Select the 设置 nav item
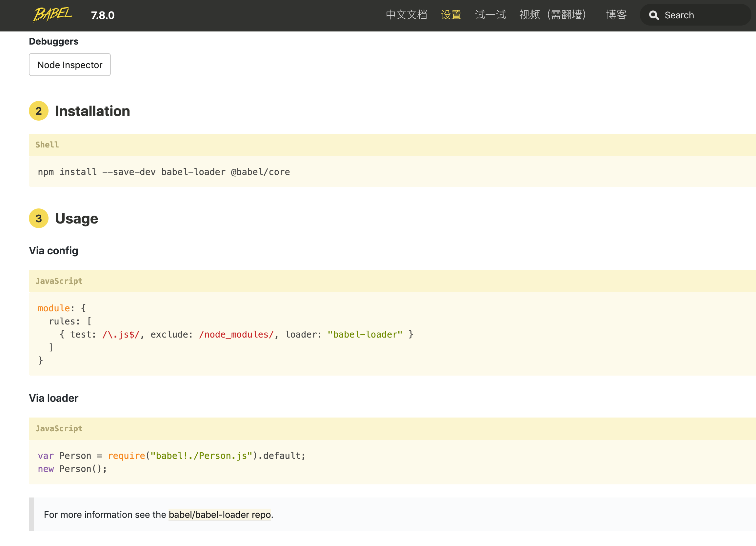 click(x=451, y=15)
